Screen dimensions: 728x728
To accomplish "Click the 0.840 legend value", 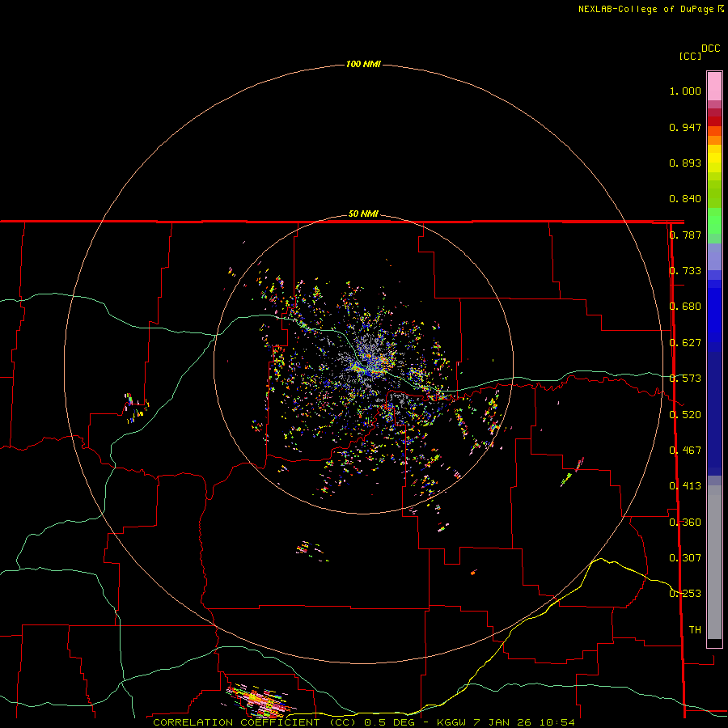I will tap(685, 199).
